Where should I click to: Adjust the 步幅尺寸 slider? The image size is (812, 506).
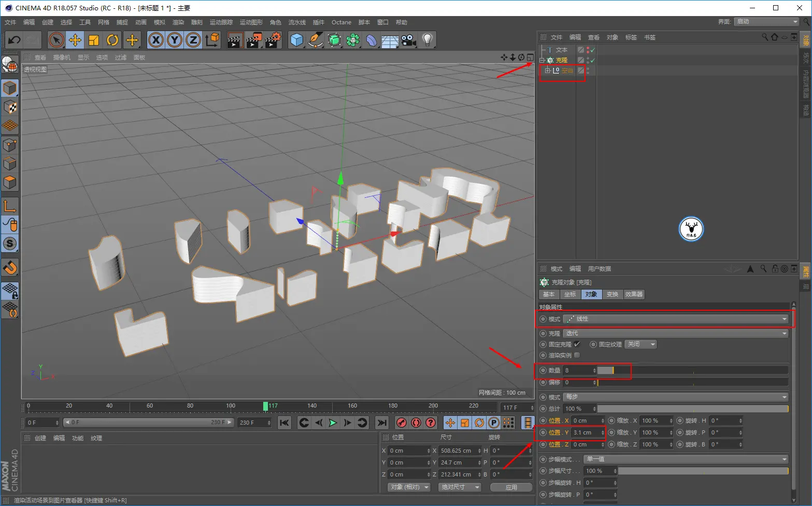click(703, 471)
